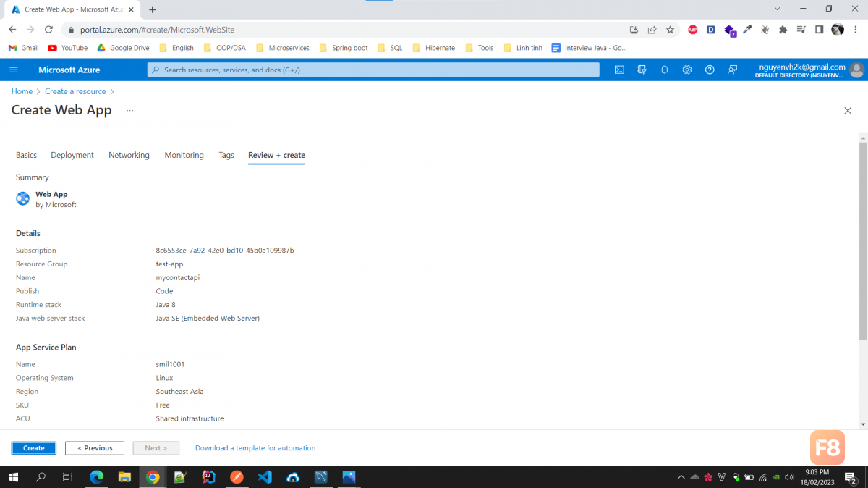Open the Linh tinh bookmark folder
This screenshot has width=868, height=488.
click(x=522, y=48)
